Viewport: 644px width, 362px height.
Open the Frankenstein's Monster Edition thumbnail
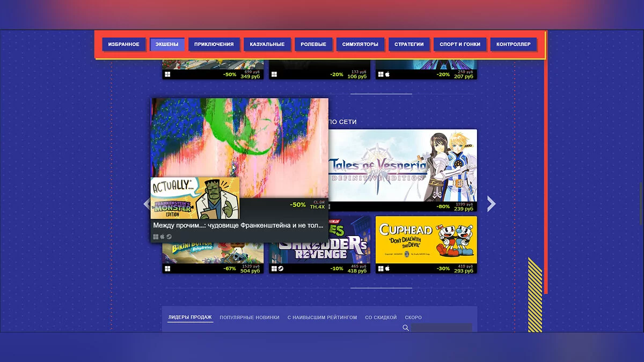195,198
